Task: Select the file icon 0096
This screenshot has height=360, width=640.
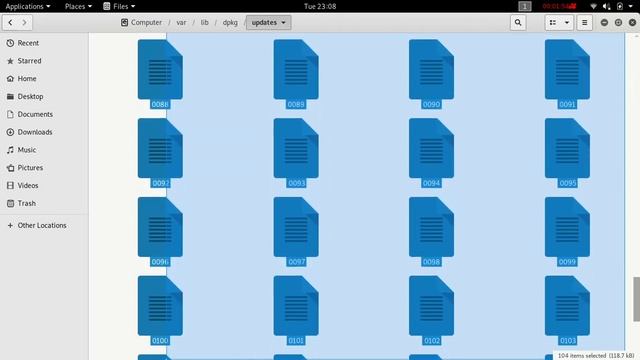Action: coord(160,227)
